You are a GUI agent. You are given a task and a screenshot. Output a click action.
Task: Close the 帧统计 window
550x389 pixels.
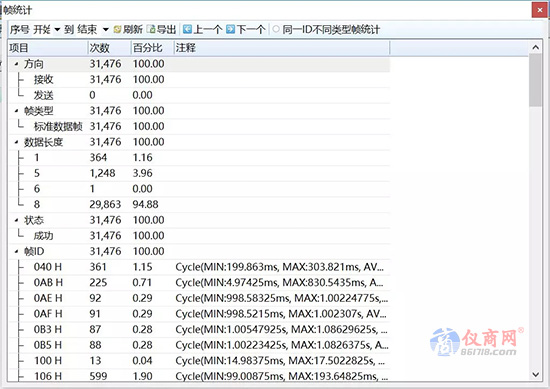point(540,10)
